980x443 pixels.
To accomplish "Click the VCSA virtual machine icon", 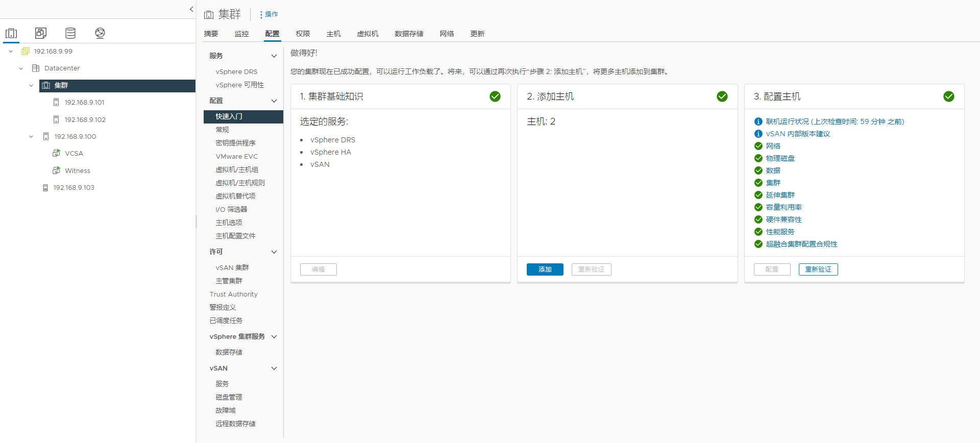I will coord(56,153).
